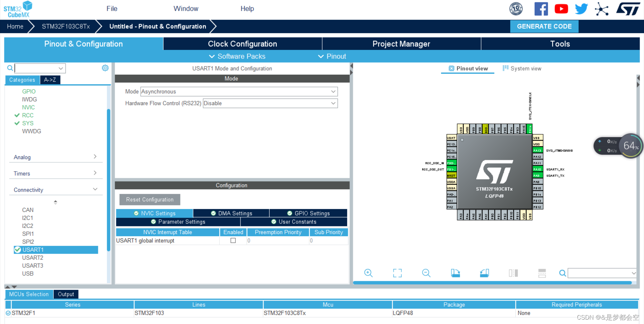Click the ST logo
Screen dimensions: 644x324
click(x=628, y=9)
